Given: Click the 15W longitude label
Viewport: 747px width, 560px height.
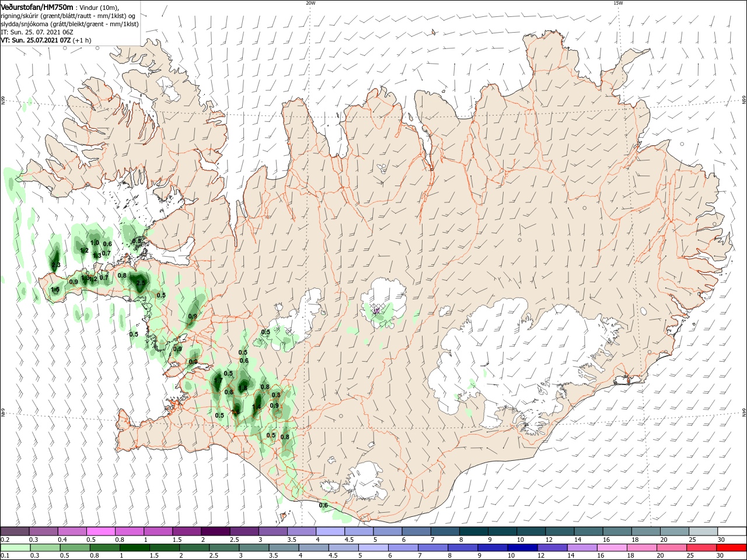Looking at the screenshot, I should 618,3.
